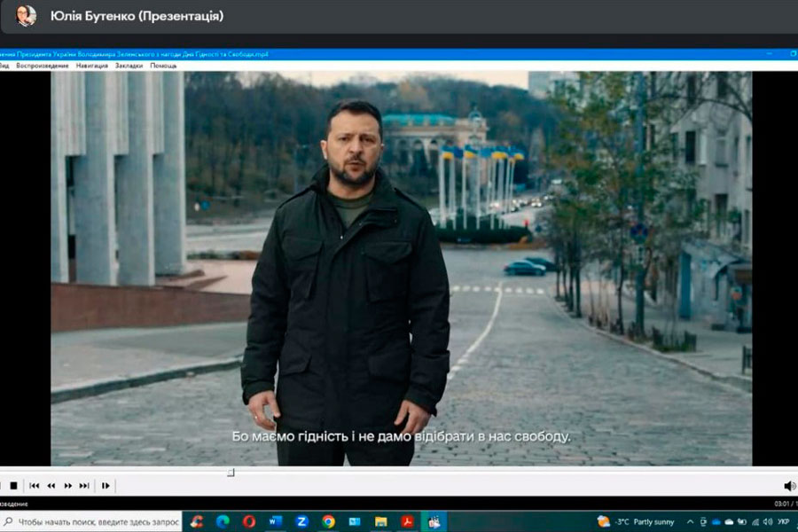
Task: Skip to the previous track
Action: (35, 485)
